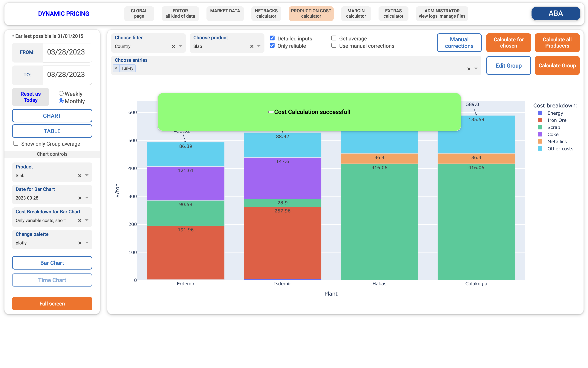Clear the Choose product Slab selection
This screenshot has height=368, width=588.
[252, 46]
